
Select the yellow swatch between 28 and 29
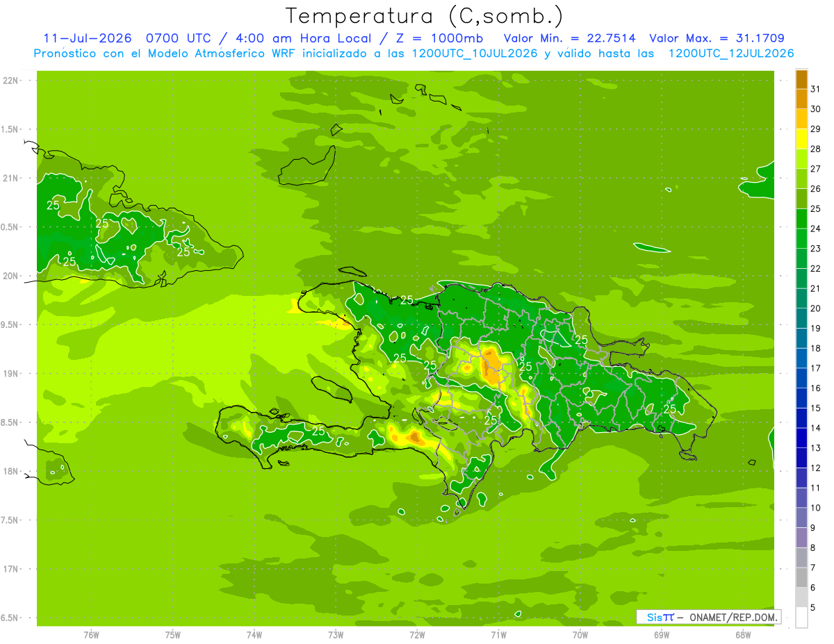pos(801,138)
